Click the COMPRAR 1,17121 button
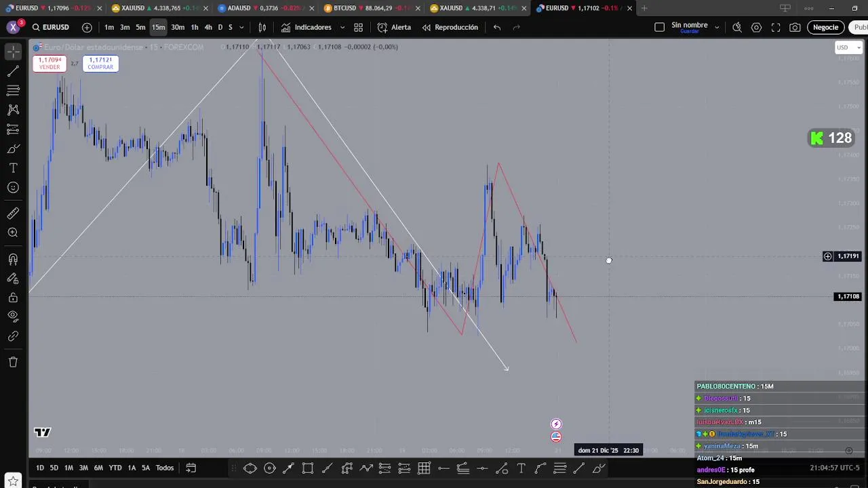The image size is (868, 488). click(100, 63)
